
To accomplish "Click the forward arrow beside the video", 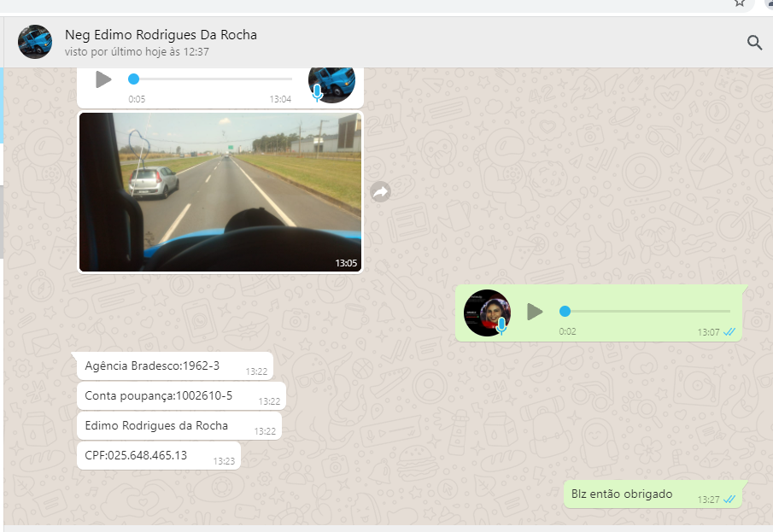I will 380,192.
